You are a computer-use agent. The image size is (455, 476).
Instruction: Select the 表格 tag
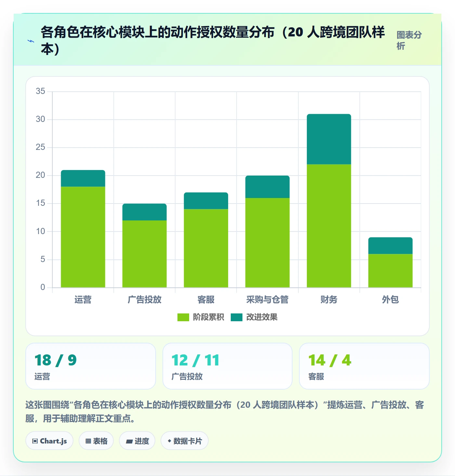click(96, 441)
